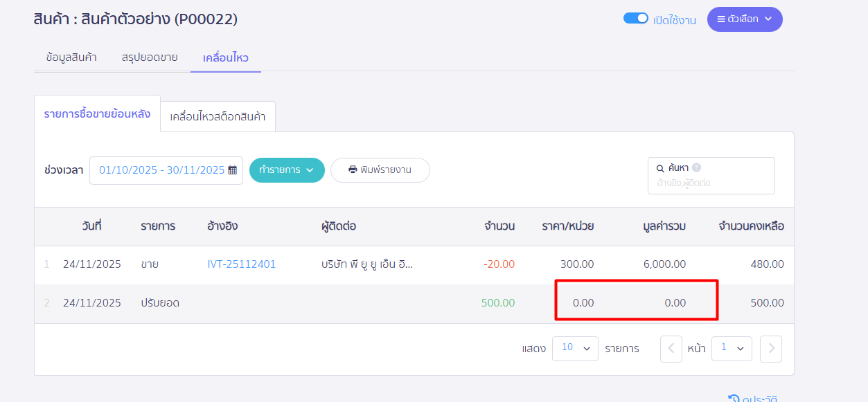
Task: Go to previous page arrow
Action: [x=671, y=349]
